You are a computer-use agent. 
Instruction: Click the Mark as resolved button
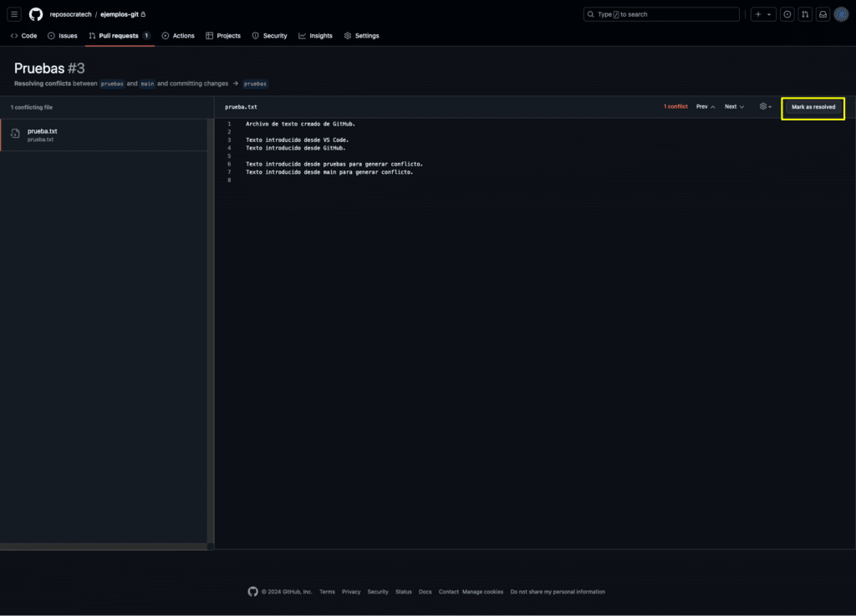click(813, 107)
